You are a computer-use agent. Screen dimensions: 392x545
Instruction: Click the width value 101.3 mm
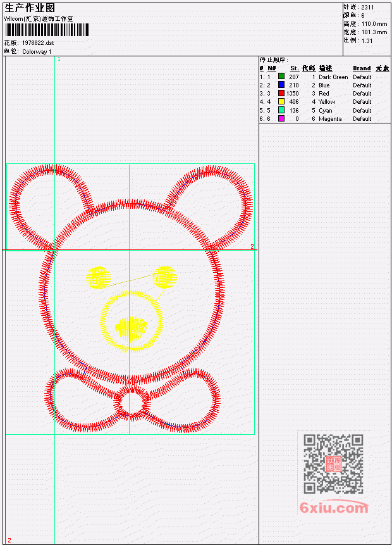click(x=374, y=32)
